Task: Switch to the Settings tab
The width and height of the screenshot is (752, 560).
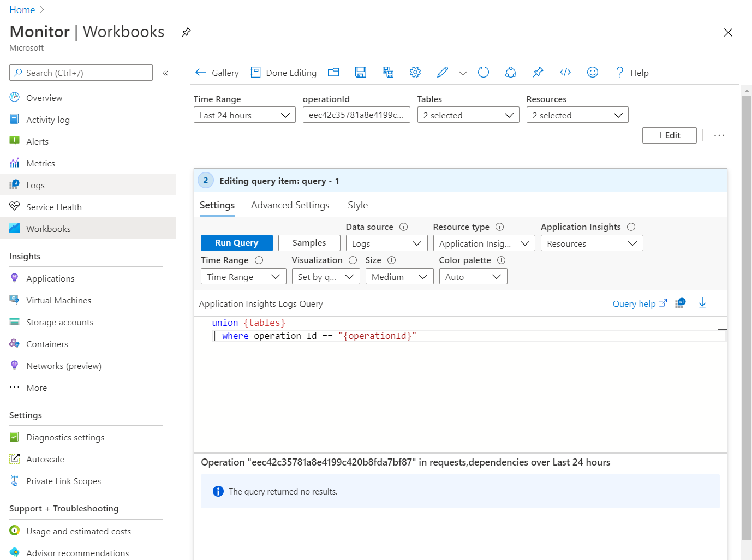Action: (x=217, y=205)
